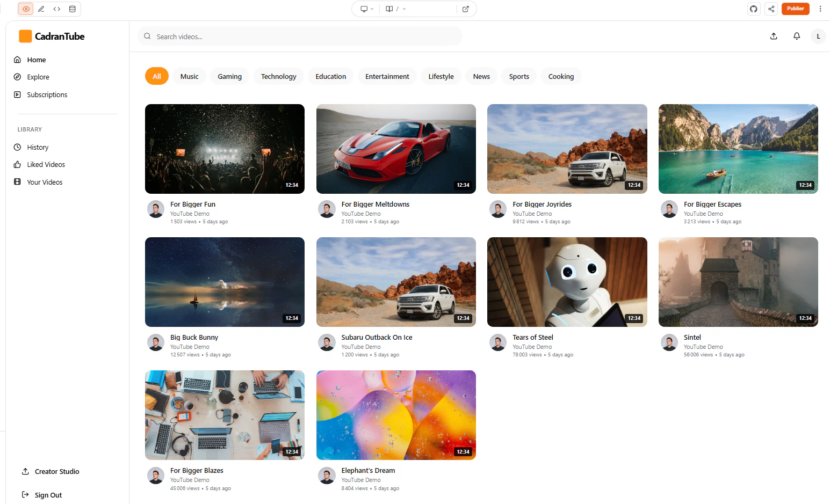Open the For Bigger Blazes desk thumbnail
The height and width of the screenshot is (504, 830).
pyautogui.click(x=225, y=415)
